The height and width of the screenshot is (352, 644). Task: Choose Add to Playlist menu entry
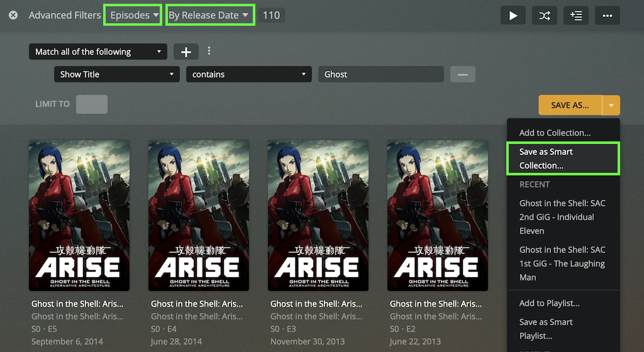point(563,303)
